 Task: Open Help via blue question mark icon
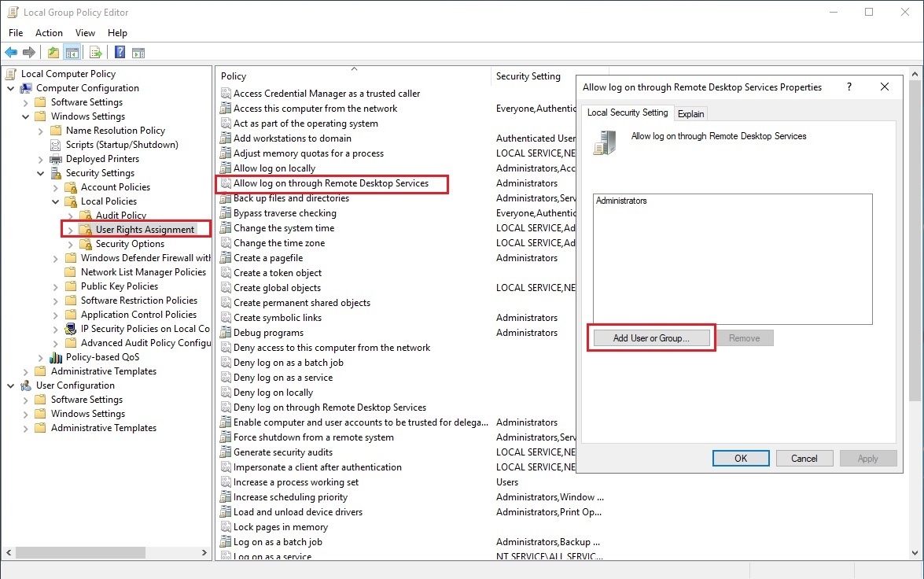[x=120, y=53]
